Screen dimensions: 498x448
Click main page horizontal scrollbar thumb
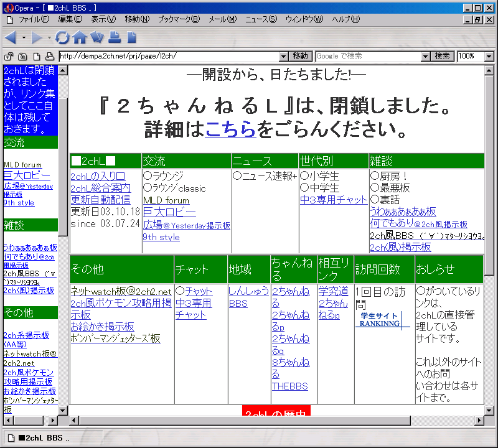pos(245,421)
